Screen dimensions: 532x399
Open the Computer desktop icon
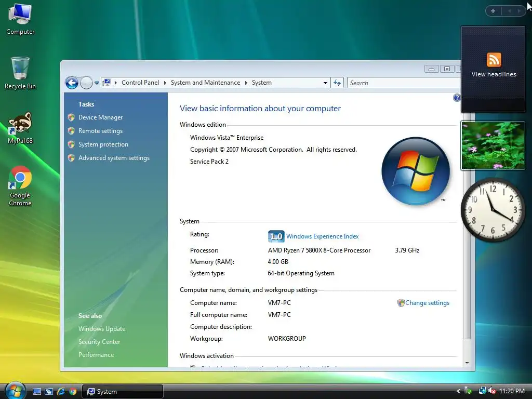pos(20,19)
